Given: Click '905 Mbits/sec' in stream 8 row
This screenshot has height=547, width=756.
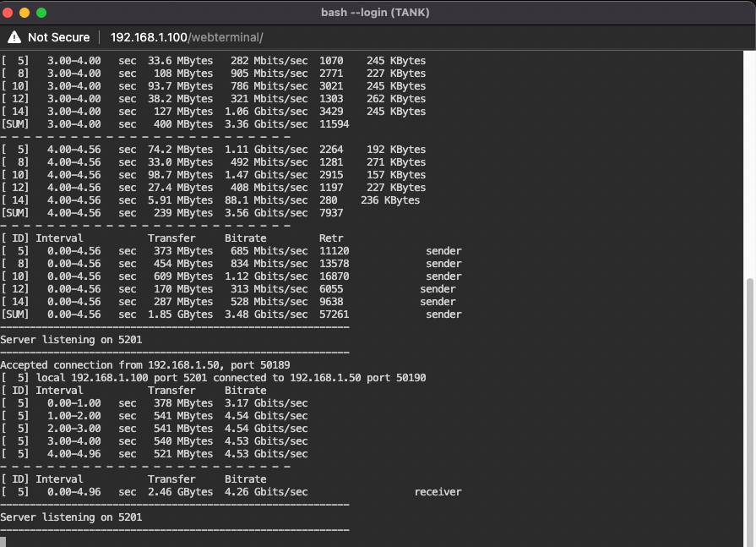Looking at the screenshot, I should [269, 74].
